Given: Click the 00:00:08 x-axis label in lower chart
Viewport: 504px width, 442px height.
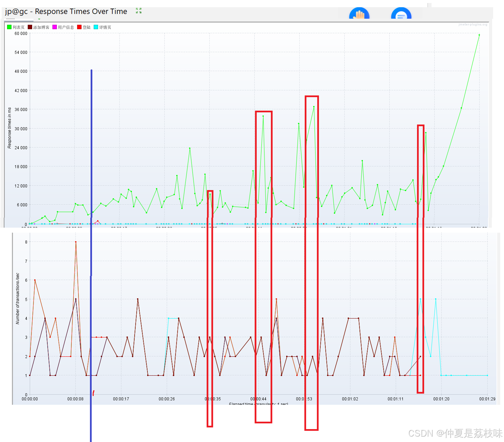Looking at the screenshot, I should point(75,399).
